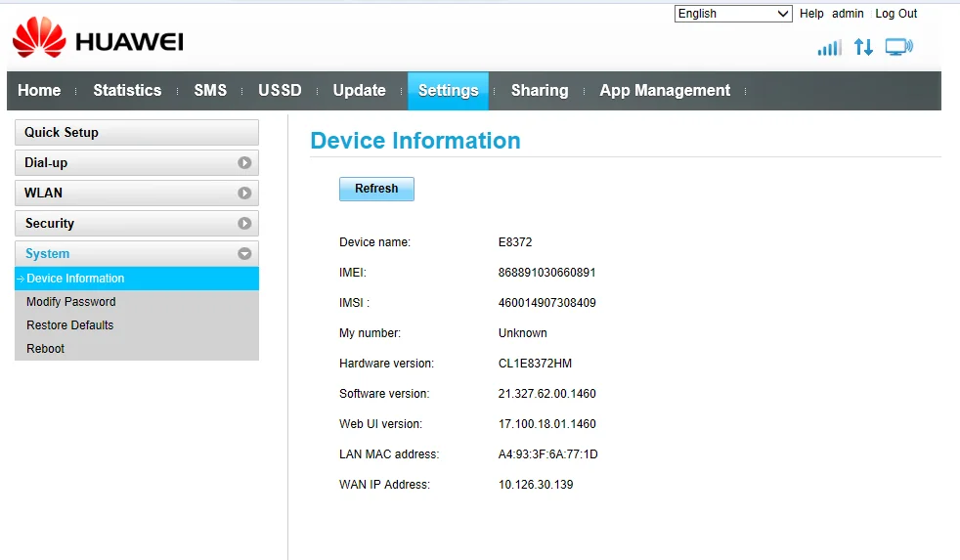Click the "IMSI :" label
Image resolution: width=960 pixels, height=560 pixels.
(355, 302)
